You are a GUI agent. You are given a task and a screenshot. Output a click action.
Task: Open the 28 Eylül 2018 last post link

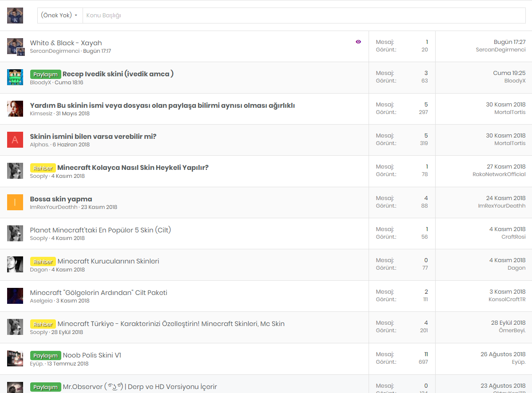point(508,322)
